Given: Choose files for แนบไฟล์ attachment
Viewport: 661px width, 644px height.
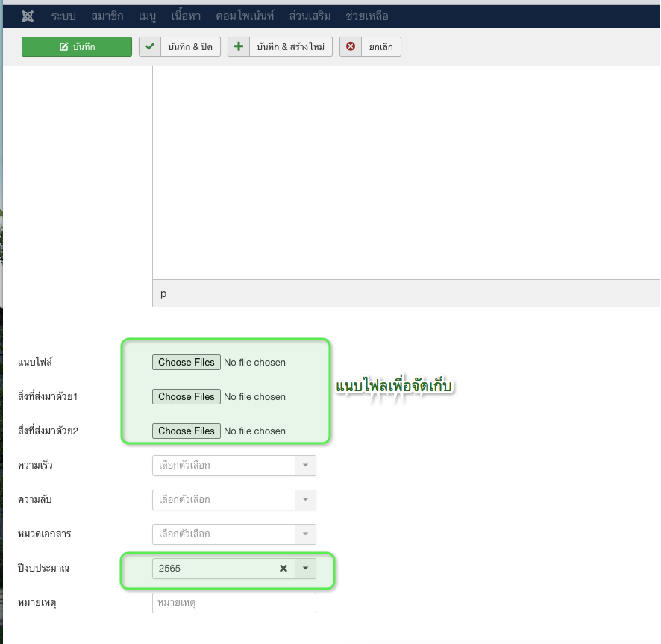Looking at the screenshot, I should (x=187, y=362).
